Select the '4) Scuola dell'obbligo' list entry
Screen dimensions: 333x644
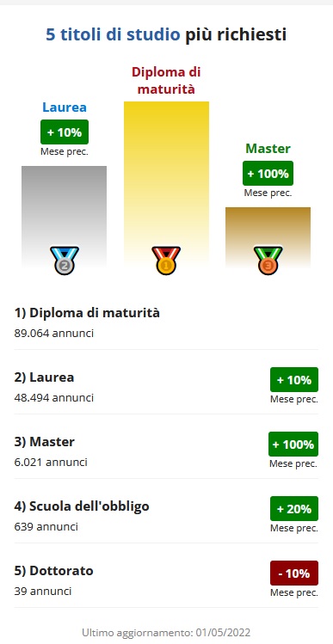[166, 516]
